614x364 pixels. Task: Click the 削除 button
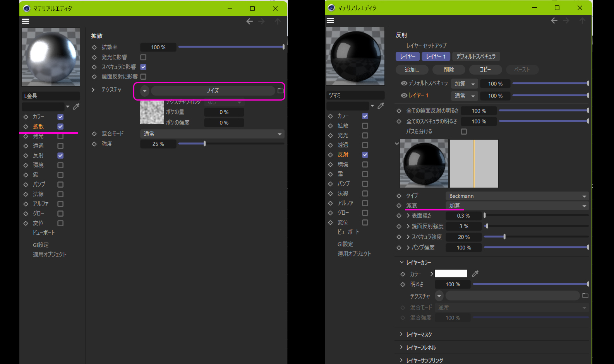[x=449, y=70]
